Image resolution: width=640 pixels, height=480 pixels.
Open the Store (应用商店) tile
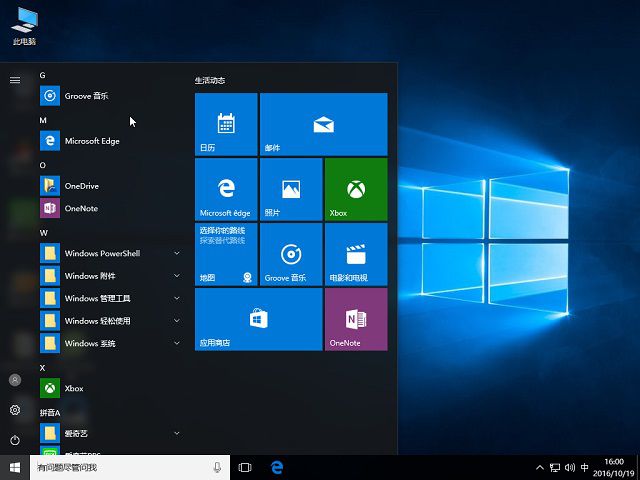(258, 319)
